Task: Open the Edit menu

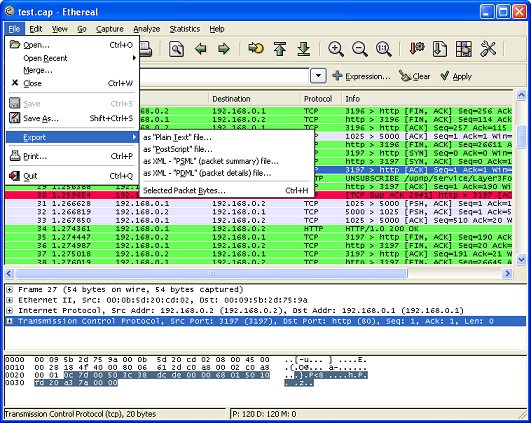Action: (36, 29)
